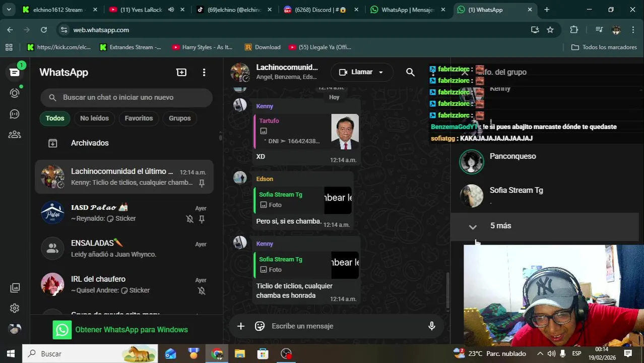Click the Windows taskbar Buscar search box
Viewport: 644px width, 363px height.
(x=90, y=353)
